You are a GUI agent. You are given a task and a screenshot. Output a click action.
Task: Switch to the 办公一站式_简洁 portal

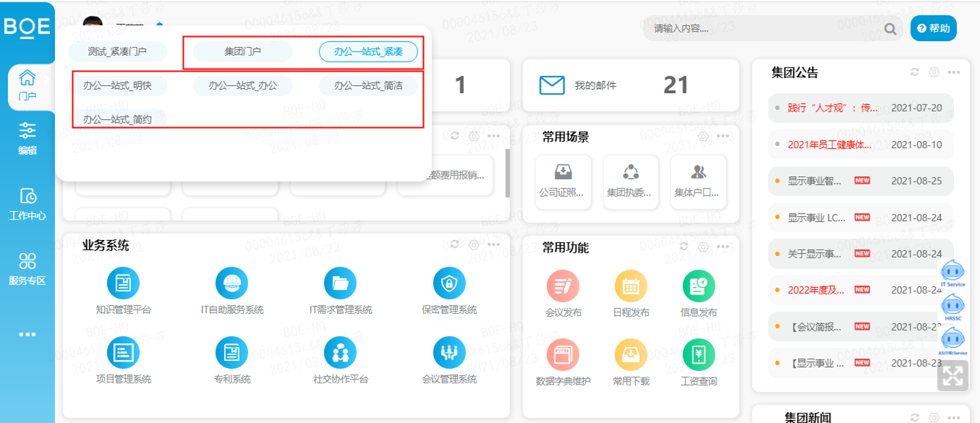pyautogui.click(x=368, y=85)
